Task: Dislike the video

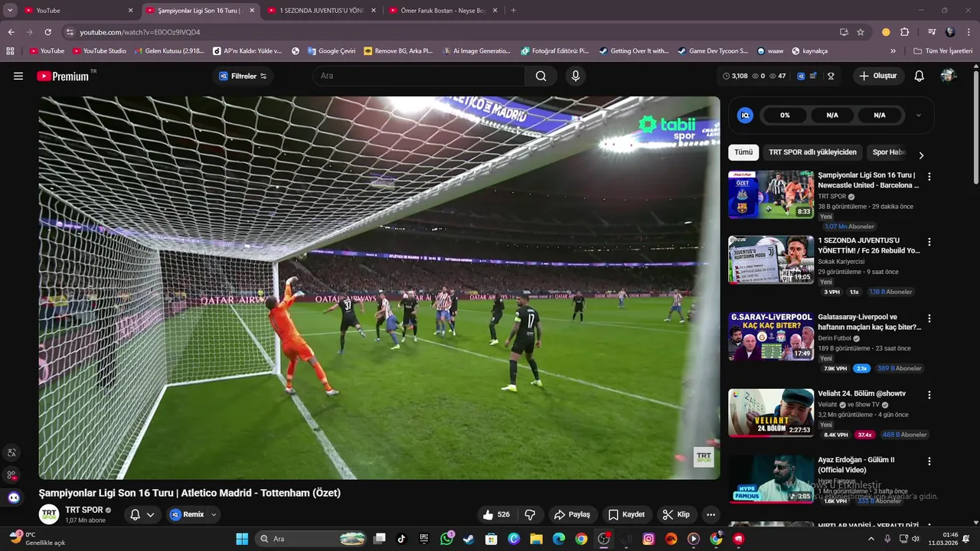Action: (x=530, y=514)
